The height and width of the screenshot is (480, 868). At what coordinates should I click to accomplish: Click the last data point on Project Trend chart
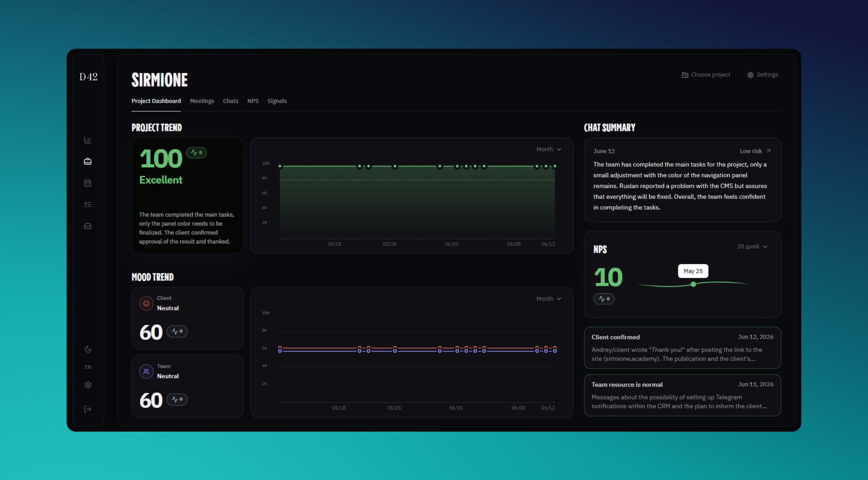point(555,166)
